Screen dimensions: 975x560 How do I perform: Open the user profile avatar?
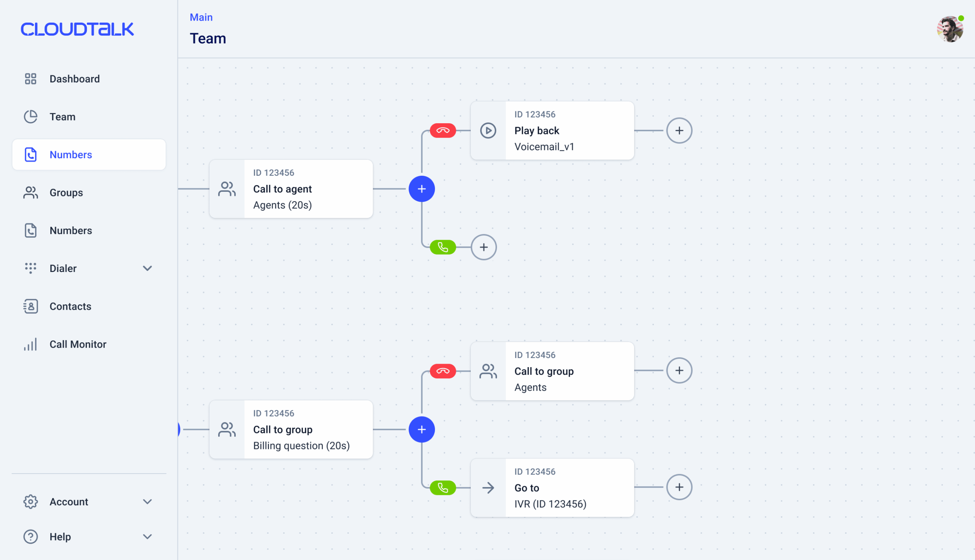point(949,29)
